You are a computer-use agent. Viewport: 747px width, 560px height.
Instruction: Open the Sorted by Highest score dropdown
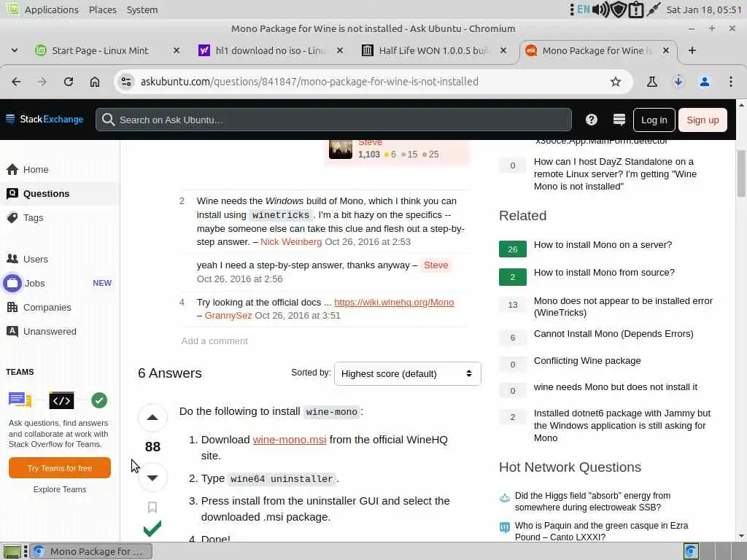click(407, 374)
